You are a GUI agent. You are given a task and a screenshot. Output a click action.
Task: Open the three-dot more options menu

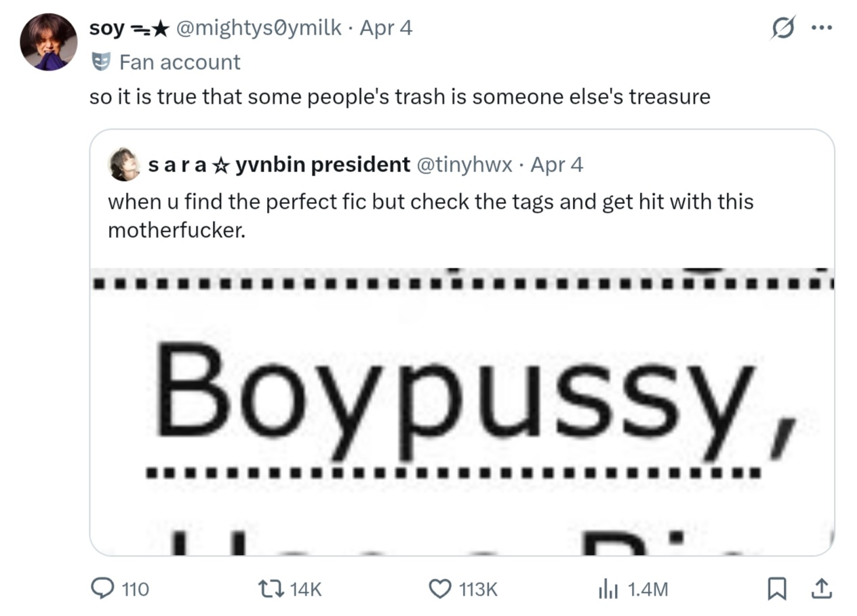coord(821,28)
